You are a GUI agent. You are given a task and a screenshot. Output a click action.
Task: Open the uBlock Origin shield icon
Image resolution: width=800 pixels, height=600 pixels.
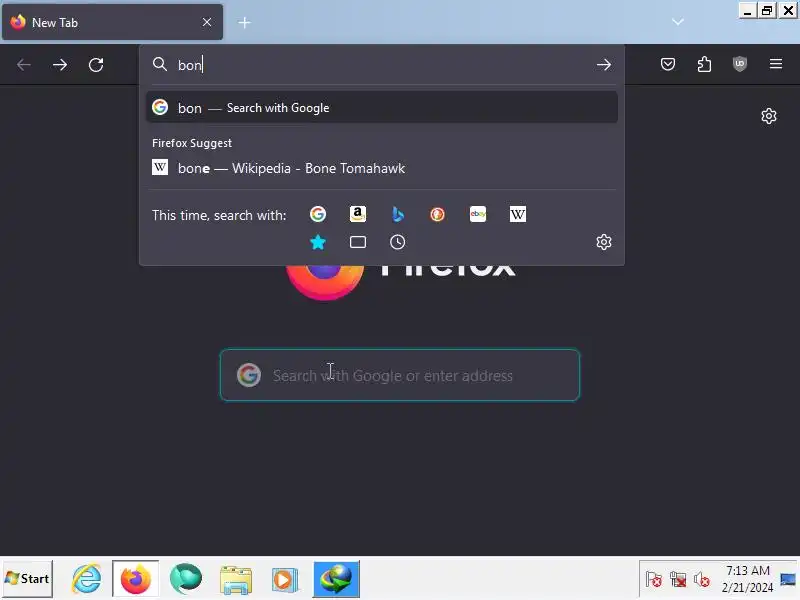(x=740, y=64)
